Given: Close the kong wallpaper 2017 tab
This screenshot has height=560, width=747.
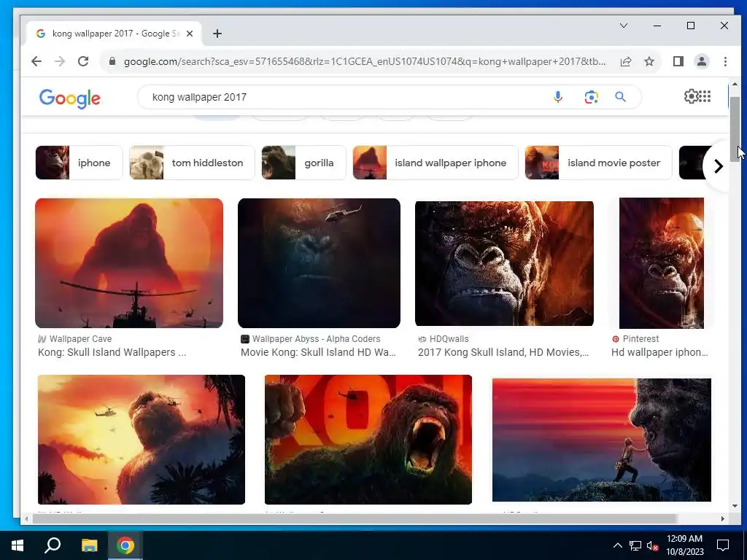Looking at the screenshot, I should pyautogui.click(x=190, y=34).
